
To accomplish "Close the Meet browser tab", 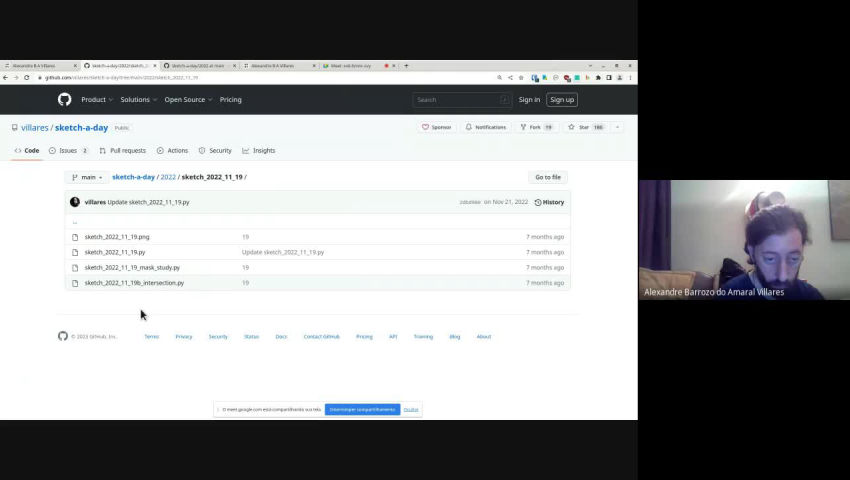I will [394, 66].
